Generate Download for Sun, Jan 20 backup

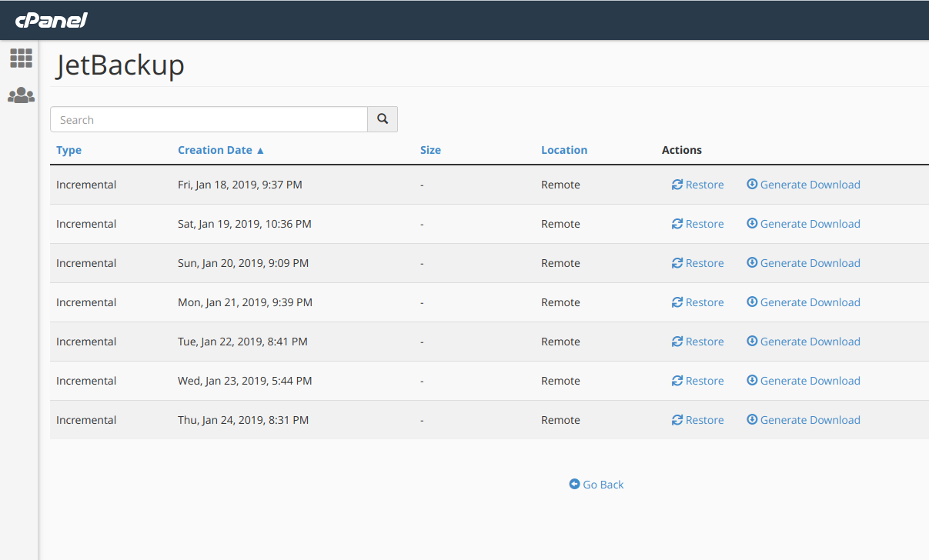point(804,263)
